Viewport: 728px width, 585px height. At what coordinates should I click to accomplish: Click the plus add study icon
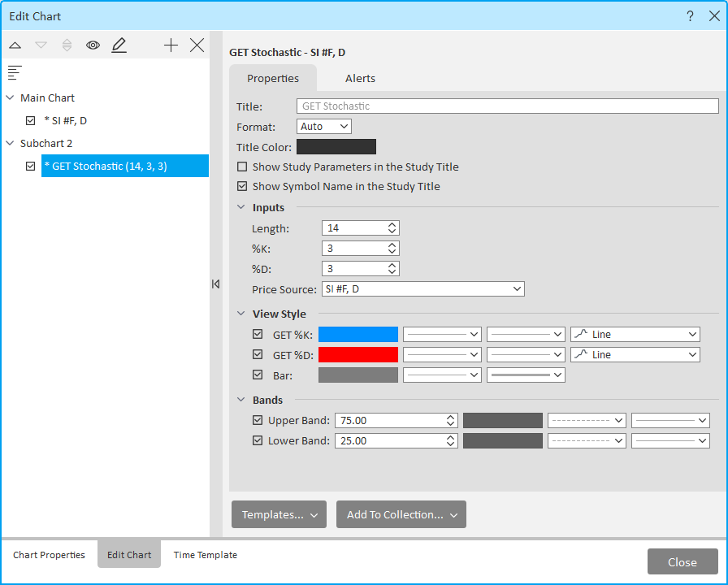tap(171, 45)
